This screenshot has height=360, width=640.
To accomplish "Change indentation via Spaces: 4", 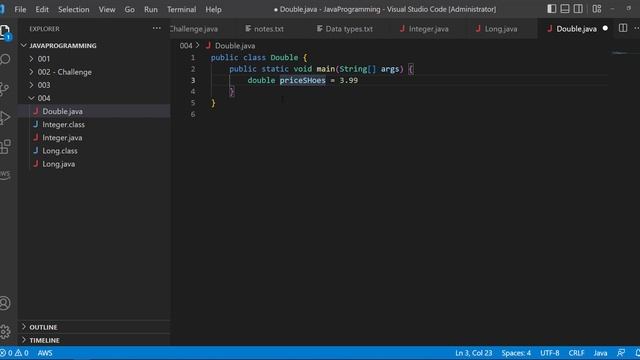I will [x=516, y=353].
